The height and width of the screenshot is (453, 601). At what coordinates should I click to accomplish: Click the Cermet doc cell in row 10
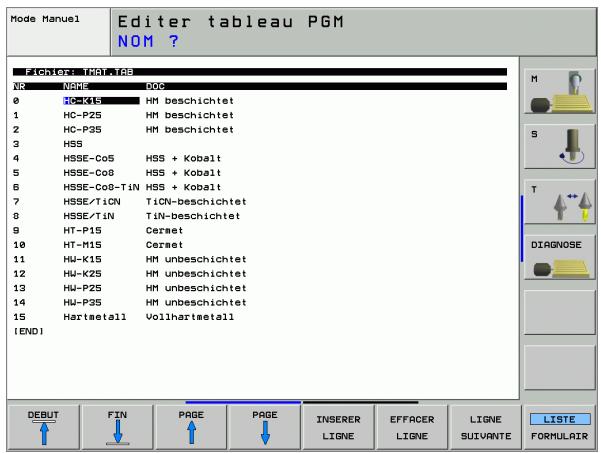[164, 245]
